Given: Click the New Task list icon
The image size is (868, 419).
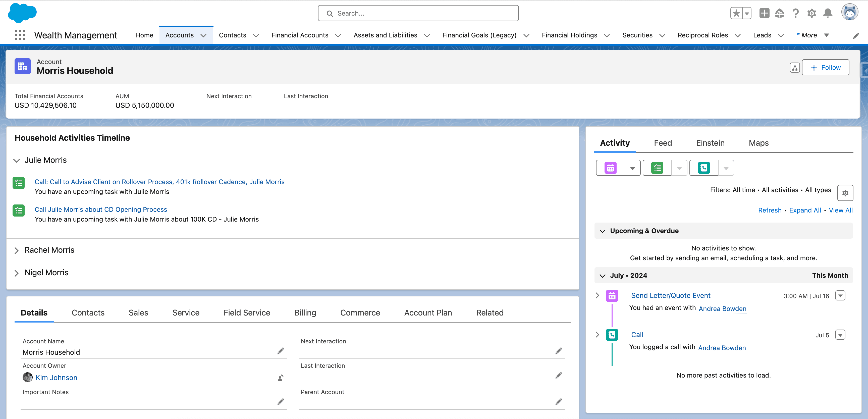Looking at the screenshot, I should click(x=657, y=168).
